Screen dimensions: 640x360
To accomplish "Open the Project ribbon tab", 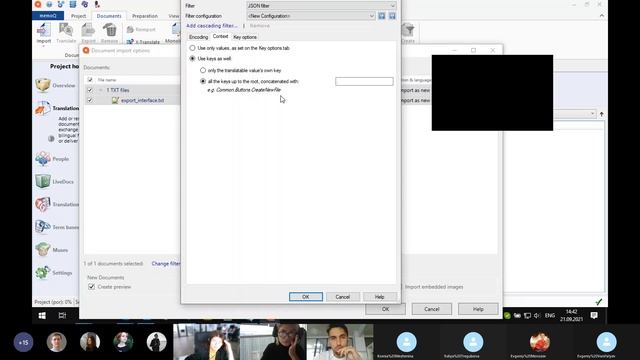I will pyautogui.click(x=78, y=16).
